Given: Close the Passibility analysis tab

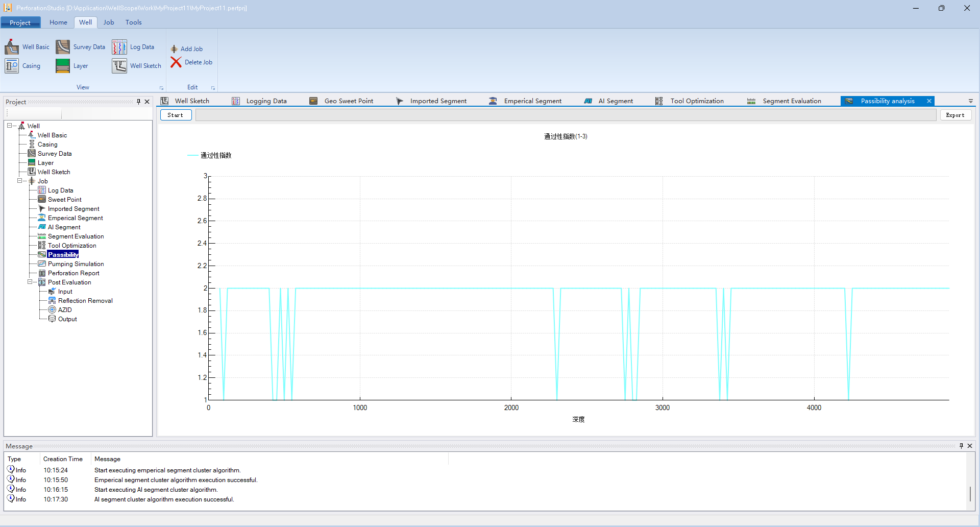Looking at the screenshot, I should (929, 101).
